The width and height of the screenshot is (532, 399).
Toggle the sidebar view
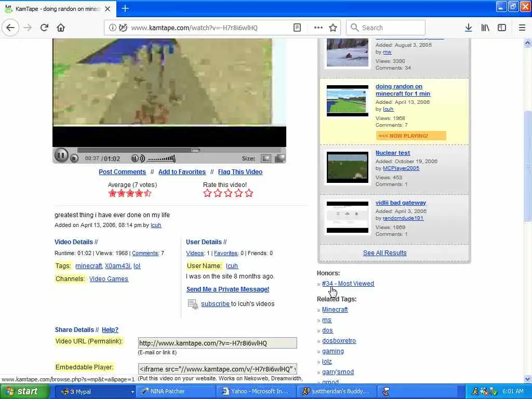pyautogui.click(x=502, y=28)
